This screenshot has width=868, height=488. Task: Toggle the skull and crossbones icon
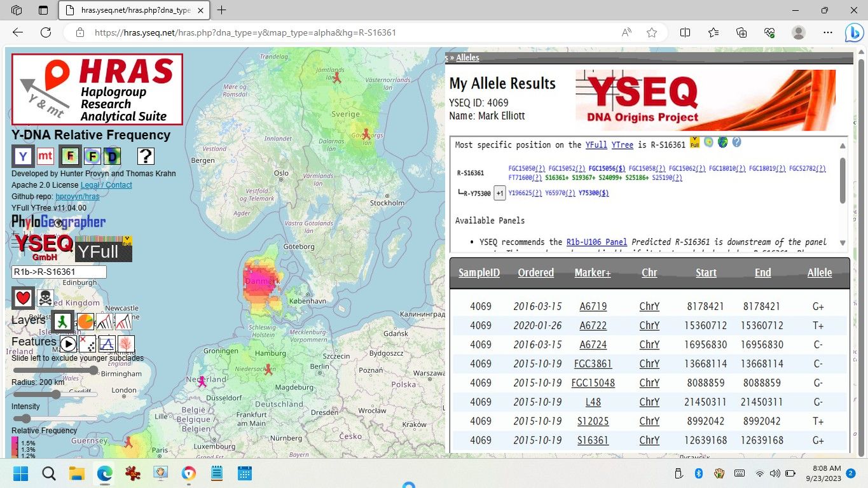pyautogui.click(x=45, y=298)
